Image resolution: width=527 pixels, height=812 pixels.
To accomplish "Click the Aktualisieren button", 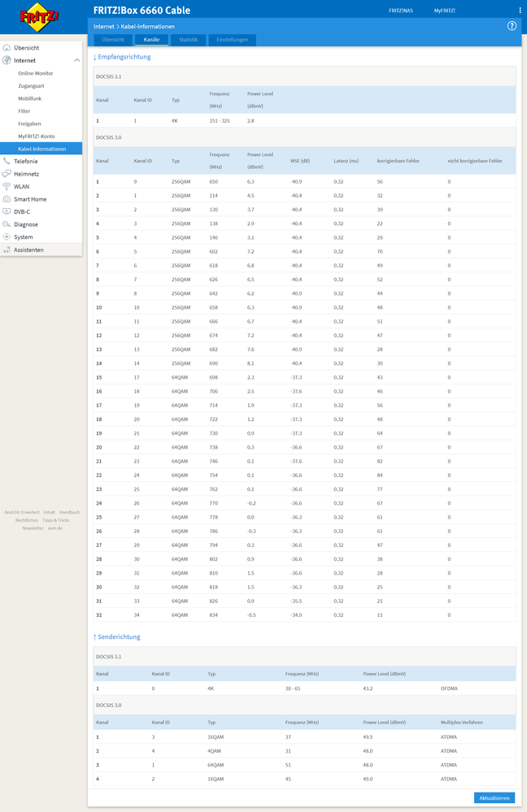I will pos(494,798).
